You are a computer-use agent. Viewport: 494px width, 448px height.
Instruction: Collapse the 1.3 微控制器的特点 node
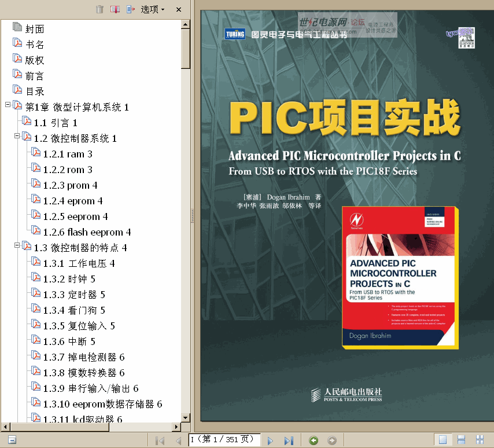[x=17, y=245]
